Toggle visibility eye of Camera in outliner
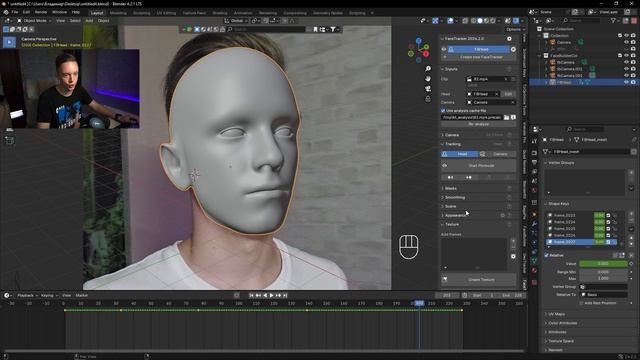Screen dimensions: 640x360 626,42
